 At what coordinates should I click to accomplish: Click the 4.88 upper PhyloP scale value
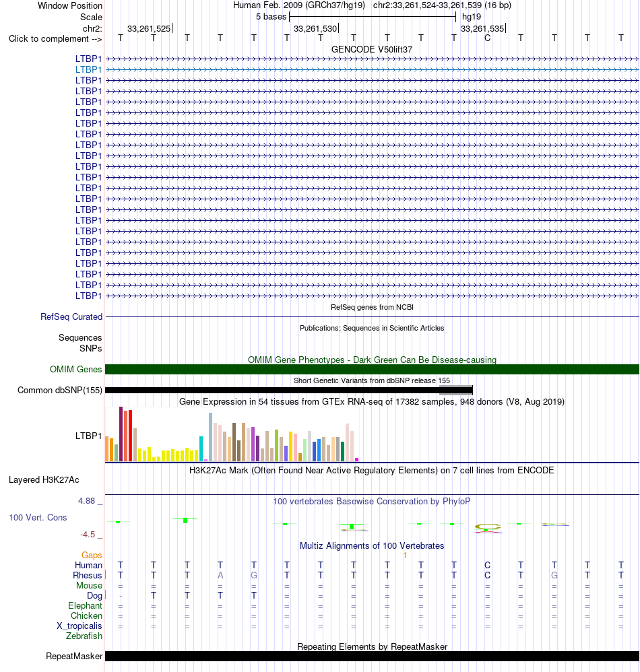click(x=87, y=500)
